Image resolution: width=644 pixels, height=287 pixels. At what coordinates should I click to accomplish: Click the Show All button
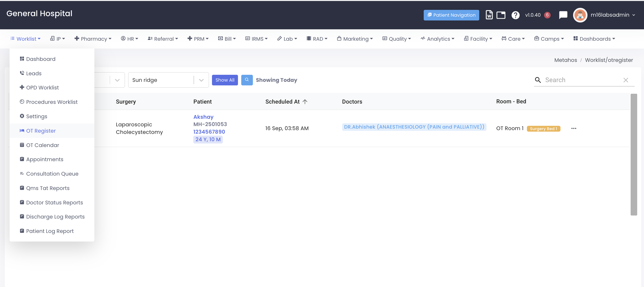(225, 80)
